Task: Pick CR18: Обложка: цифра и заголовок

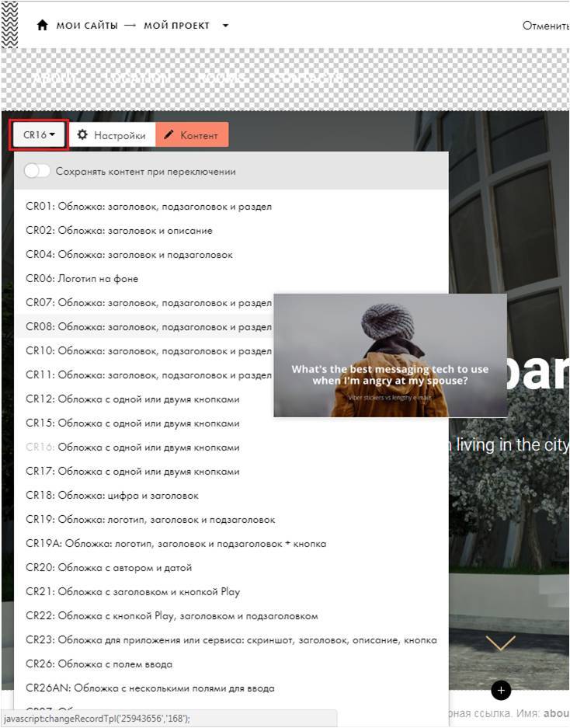Action: (x=112, y=496)
